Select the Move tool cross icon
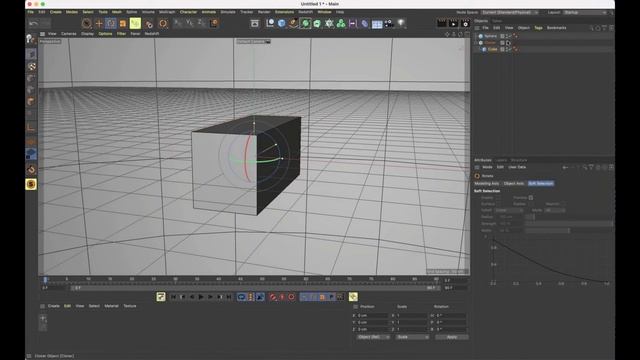The width and height of the screenshot is (640, 360). [99, 24]
